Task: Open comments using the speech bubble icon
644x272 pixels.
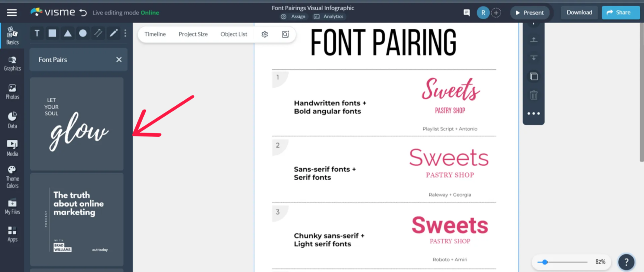Action: click(x=466, y=13)
